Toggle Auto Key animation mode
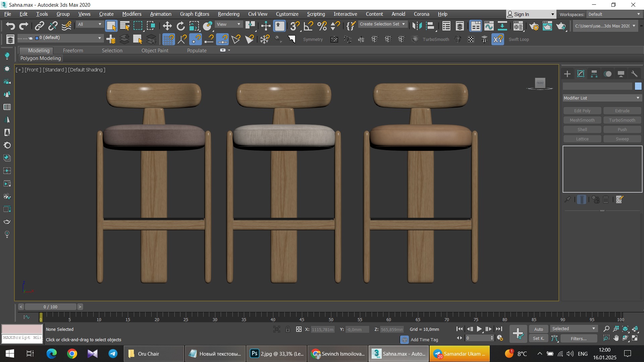 click(x=539, y=329)
